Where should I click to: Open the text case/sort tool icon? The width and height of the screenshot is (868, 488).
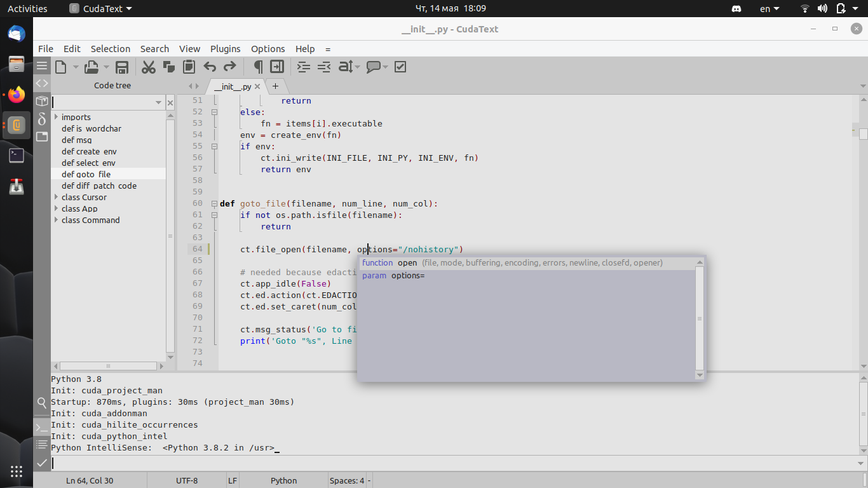[x=346, y=67]
